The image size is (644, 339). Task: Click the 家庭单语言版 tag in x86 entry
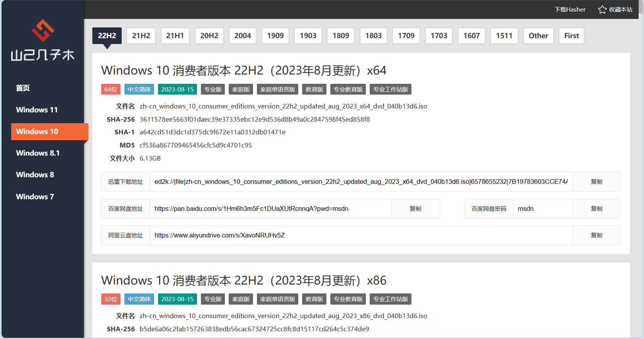tap(277, 299)
